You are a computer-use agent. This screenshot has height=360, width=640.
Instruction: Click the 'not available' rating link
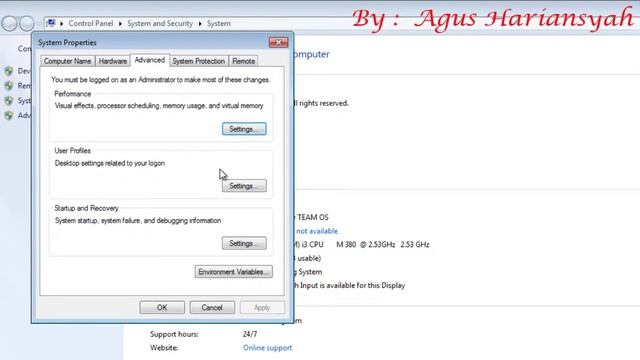pos(317,231)
